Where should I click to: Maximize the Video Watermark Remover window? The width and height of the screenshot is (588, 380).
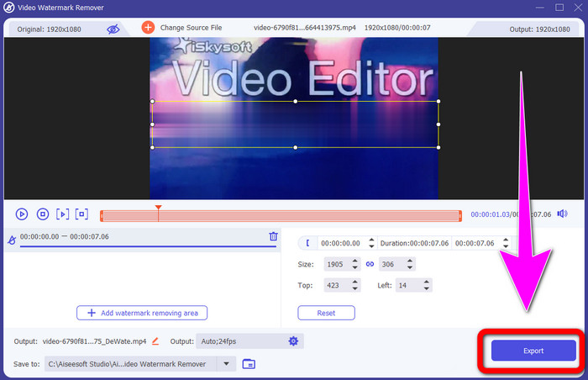(559, 8)
